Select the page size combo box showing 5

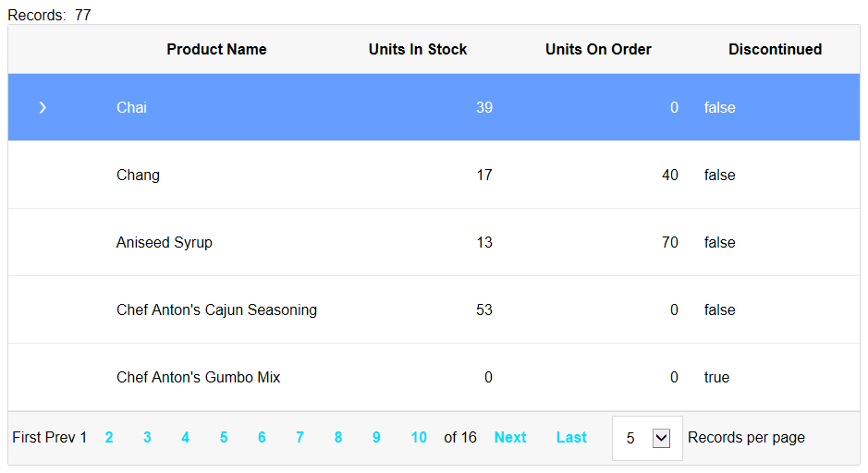click(x=647, y=438)
